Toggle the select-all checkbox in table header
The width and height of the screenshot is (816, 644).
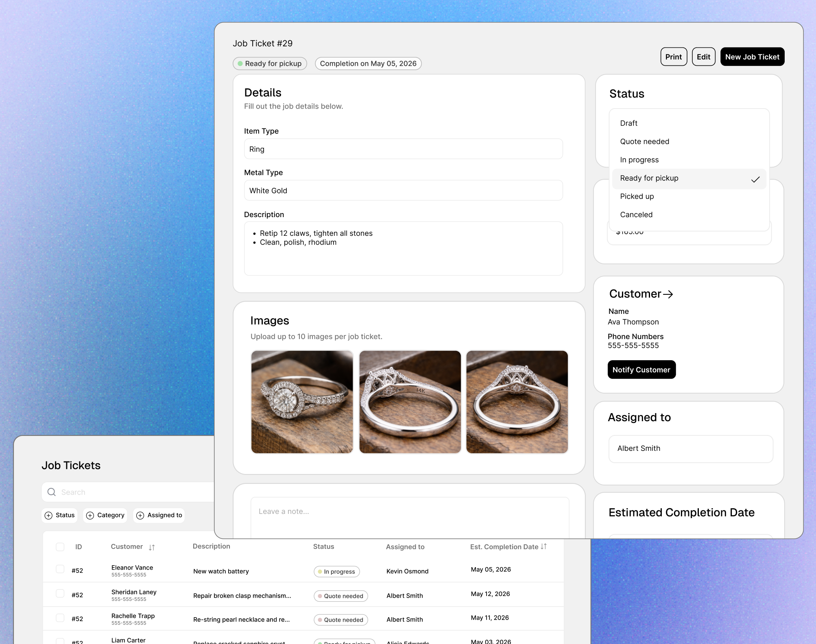coord(60,547)
